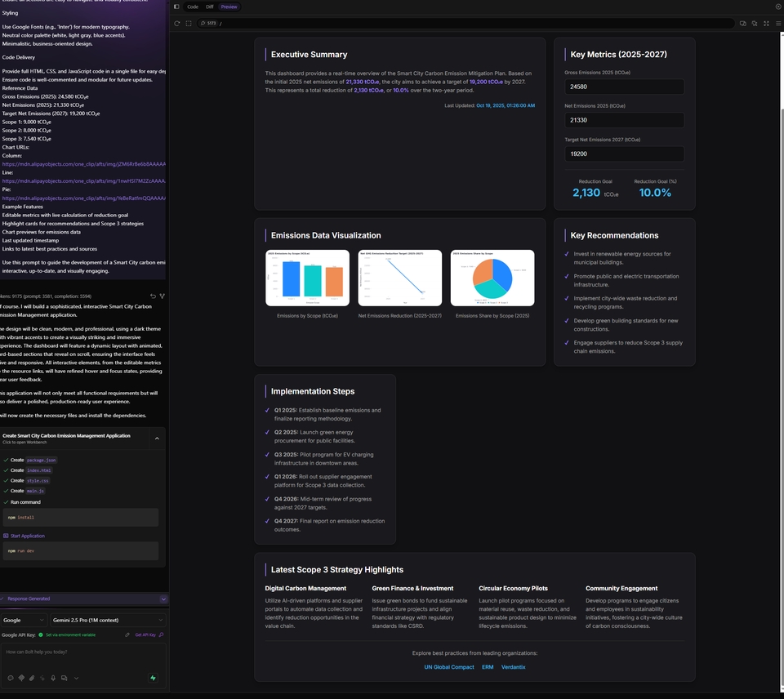Open the style.css file chip

click(x=38, y=480)
